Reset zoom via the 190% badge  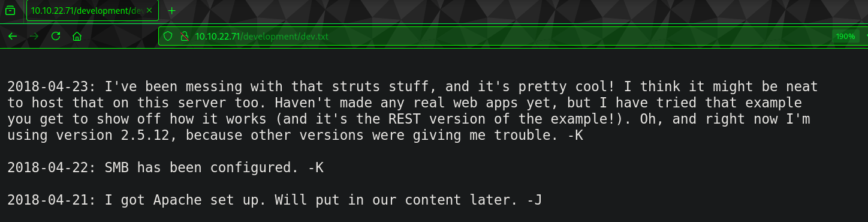(845, 36)
